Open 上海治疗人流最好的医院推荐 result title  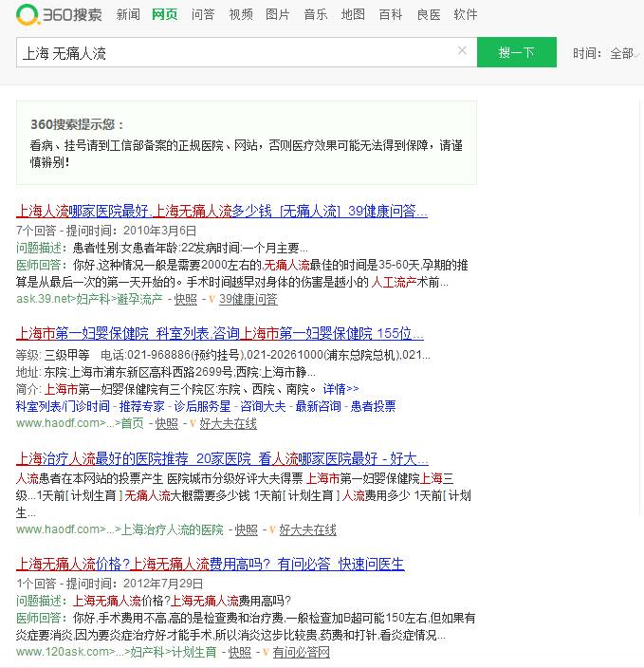222,459
